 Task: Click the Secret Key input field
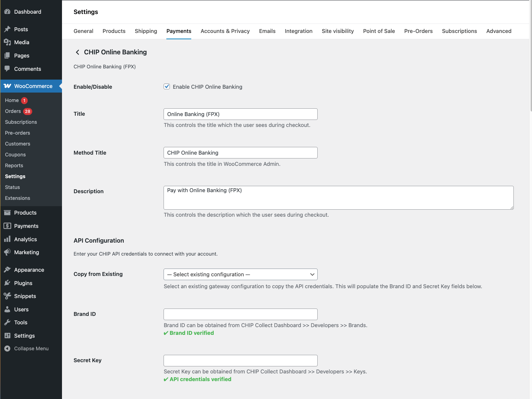(x=240, y=360)
